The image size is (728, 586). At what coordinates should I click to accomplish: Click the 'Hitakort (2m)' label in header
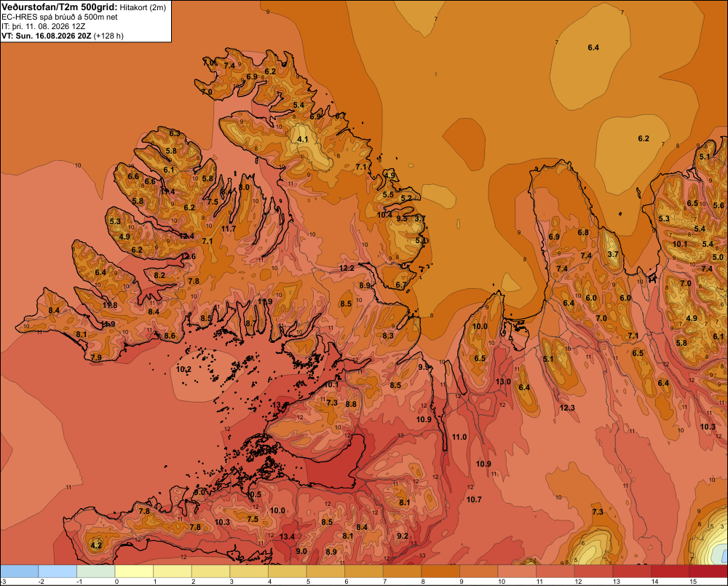click(143, 7)
